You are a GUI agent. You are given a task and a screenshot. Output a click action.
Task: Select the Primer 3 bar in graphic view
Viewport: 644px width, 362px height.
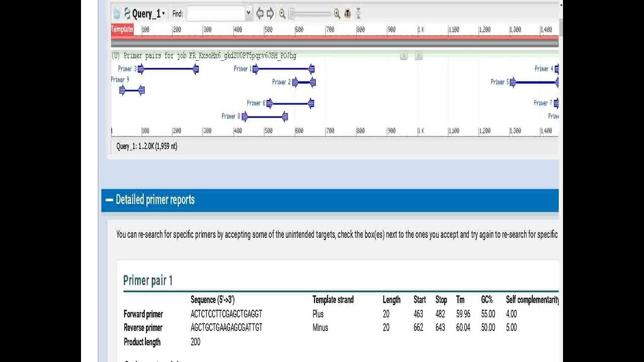[168, 69]
